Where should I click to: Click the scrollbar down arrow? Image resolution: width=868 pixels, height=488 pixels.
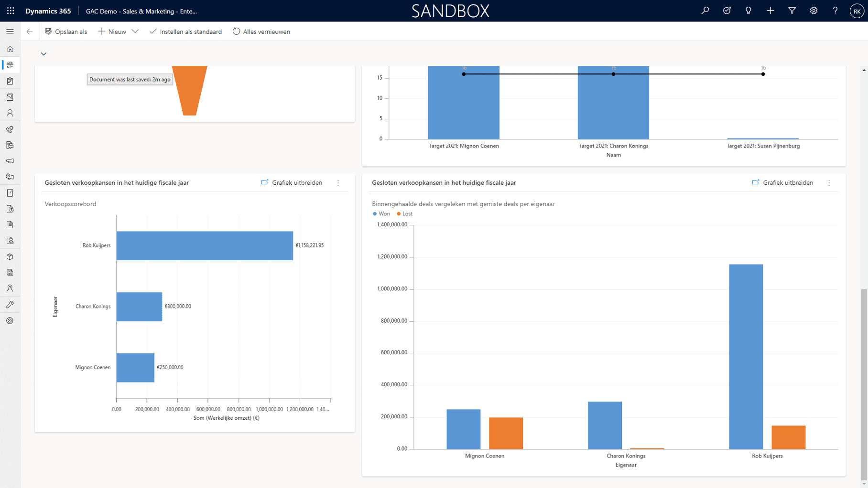coord(864,484)
